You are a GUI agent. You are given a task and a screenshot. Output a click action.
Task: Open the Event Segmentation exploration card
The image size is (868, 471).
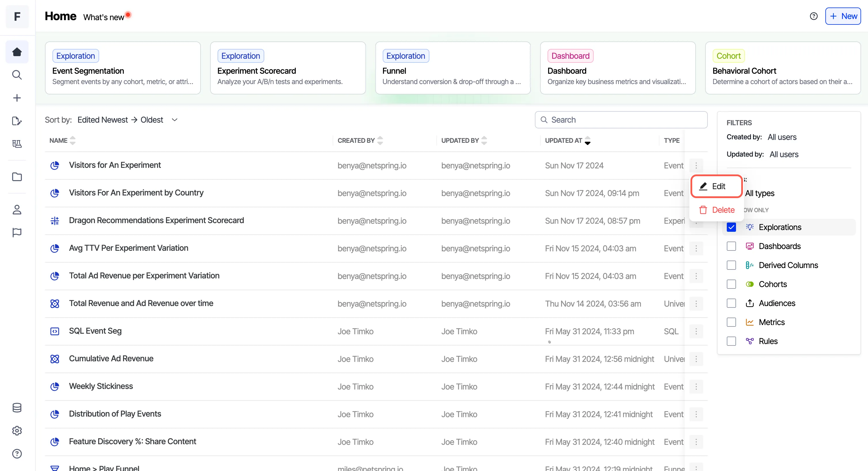(123, 68)
